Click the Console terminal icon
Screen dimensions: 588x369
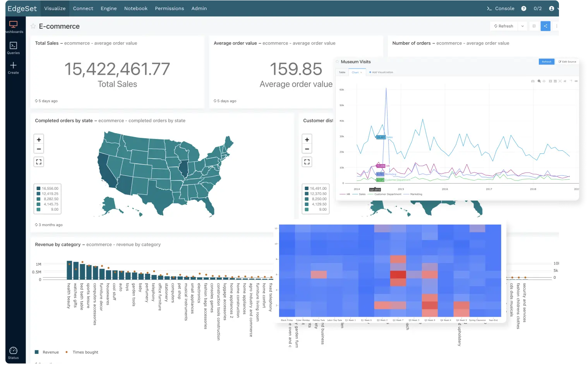[x=489, y=9]
